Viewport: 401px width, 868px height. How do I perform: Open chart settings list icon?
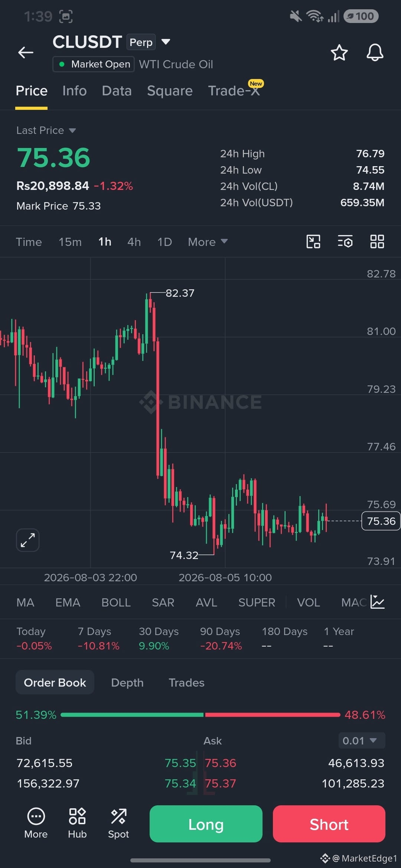[x=345, y=241]
